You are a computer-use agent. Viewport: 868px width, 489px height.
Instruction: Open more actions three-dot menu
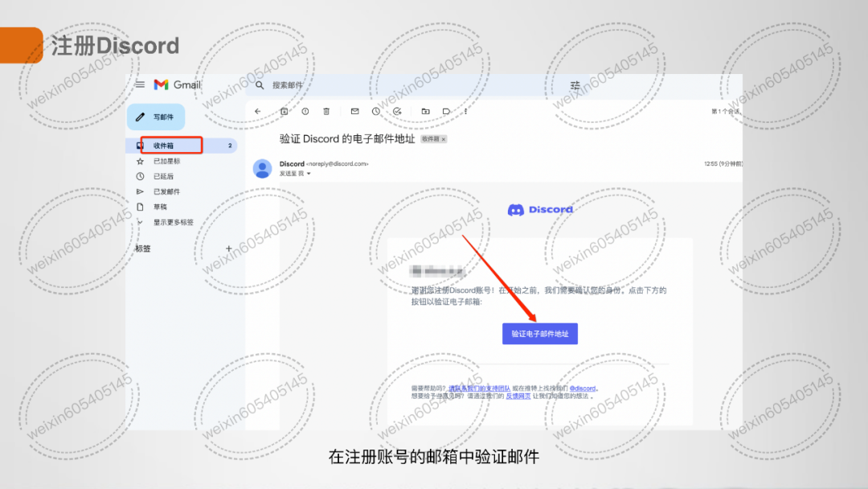coord(465,111)
